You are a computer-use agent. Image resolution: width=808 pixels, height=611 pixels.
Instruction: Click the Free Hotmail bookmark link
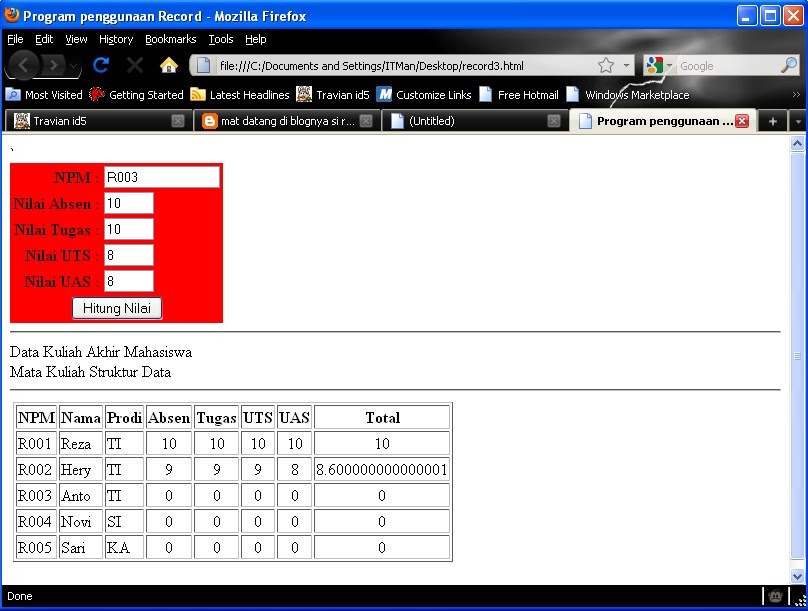tap(528, 95)
